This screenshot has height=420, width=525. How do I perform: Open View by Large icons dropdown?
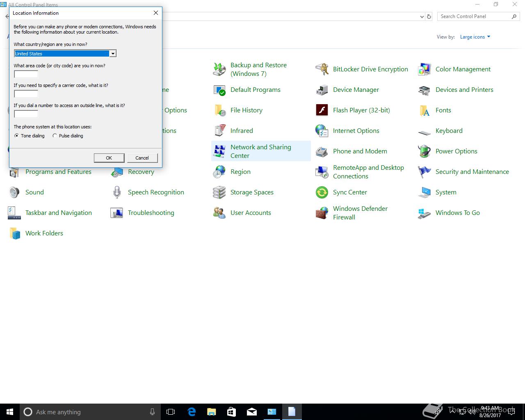[475, 37]
